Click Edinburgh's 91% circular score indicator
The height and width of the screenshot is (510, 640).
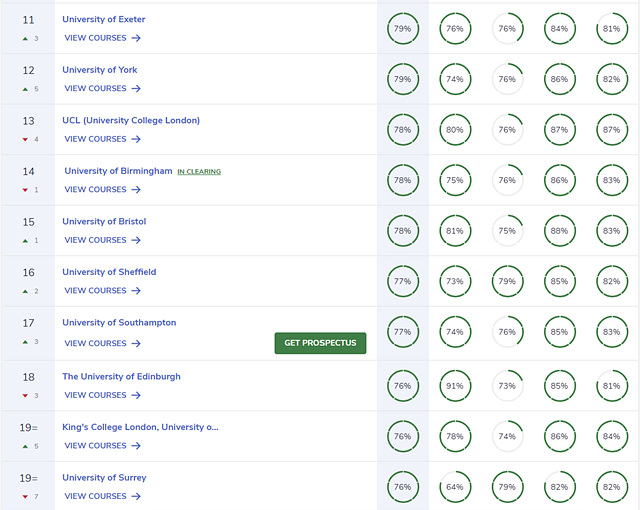[x=455, y=386]
